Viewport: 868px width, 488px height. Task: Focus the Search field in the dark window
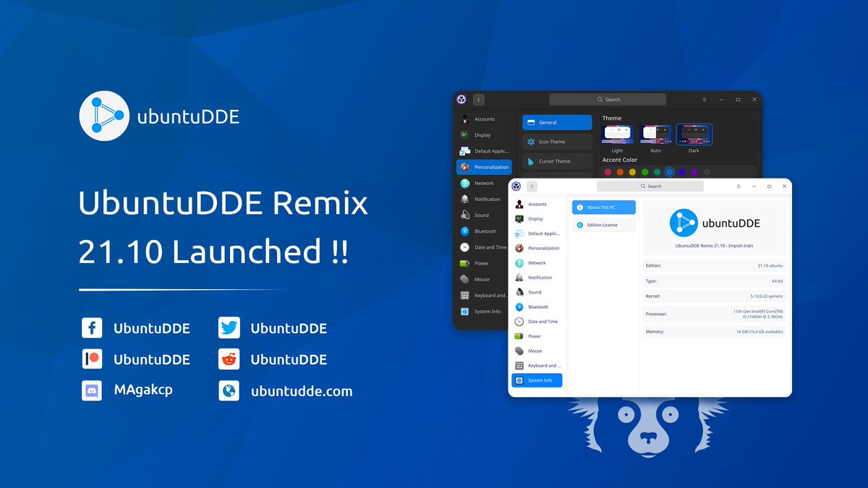point(608,99)
